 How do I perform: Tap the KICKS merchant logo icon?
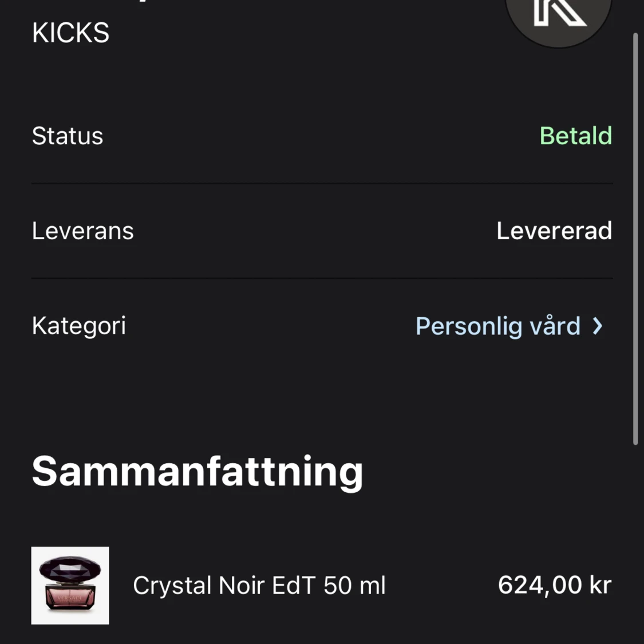(x=559, y=16)
